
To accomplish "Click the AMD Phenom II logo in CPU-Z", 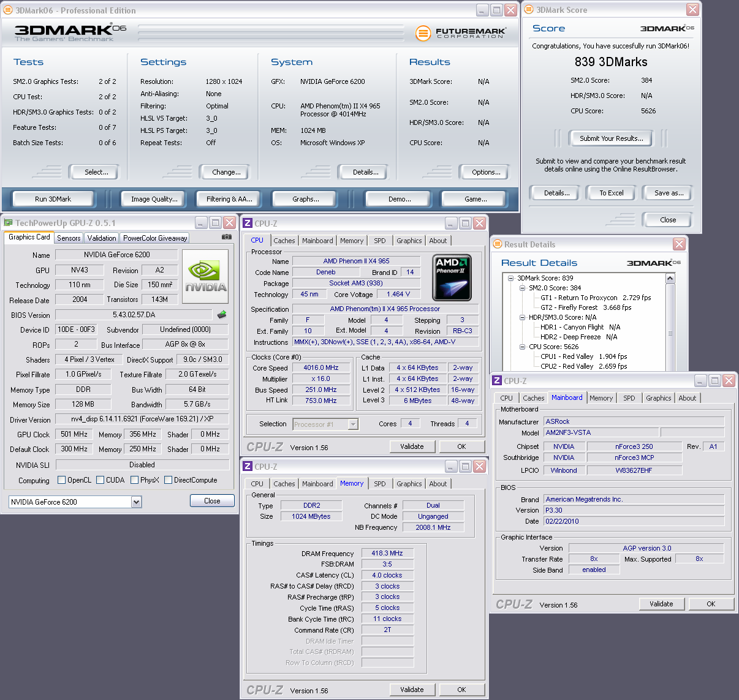I will (x=452, y=277).
